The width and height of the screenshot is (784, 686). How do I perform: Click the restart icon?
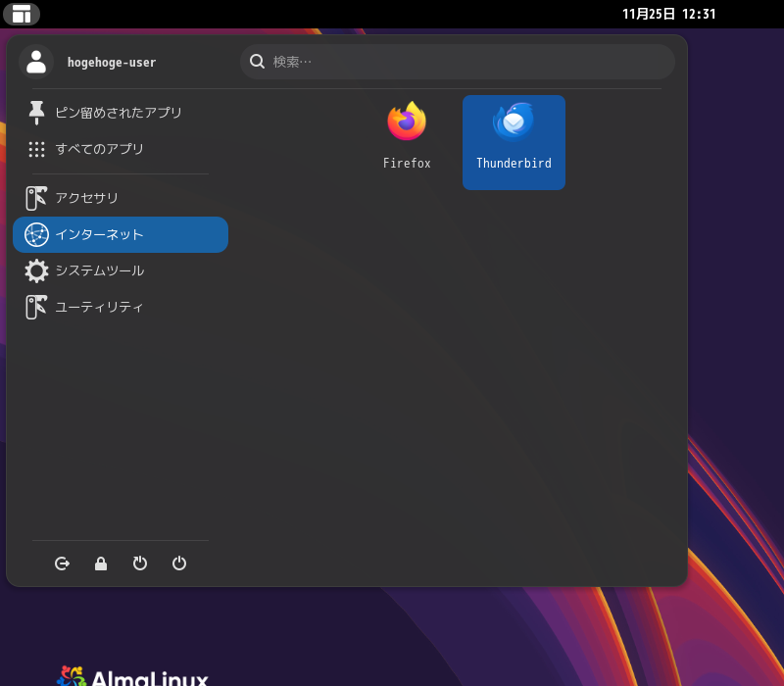click(x=140, y=563)
